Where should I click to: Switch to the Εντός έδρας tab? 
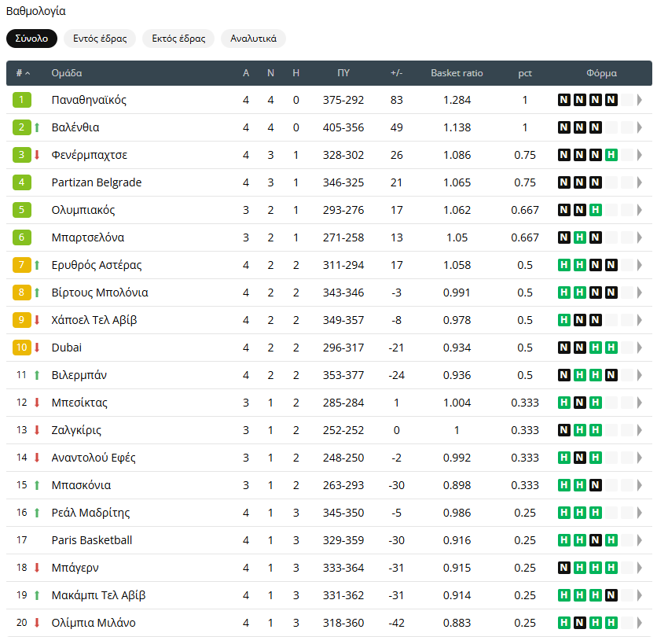click(x=100, y=39)
